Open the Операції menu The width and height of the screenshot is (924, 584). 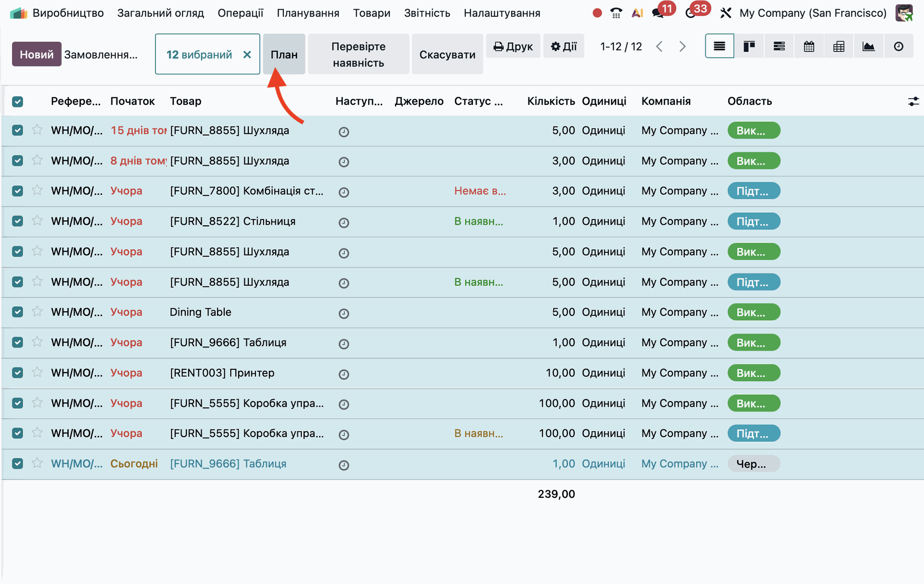240,13
